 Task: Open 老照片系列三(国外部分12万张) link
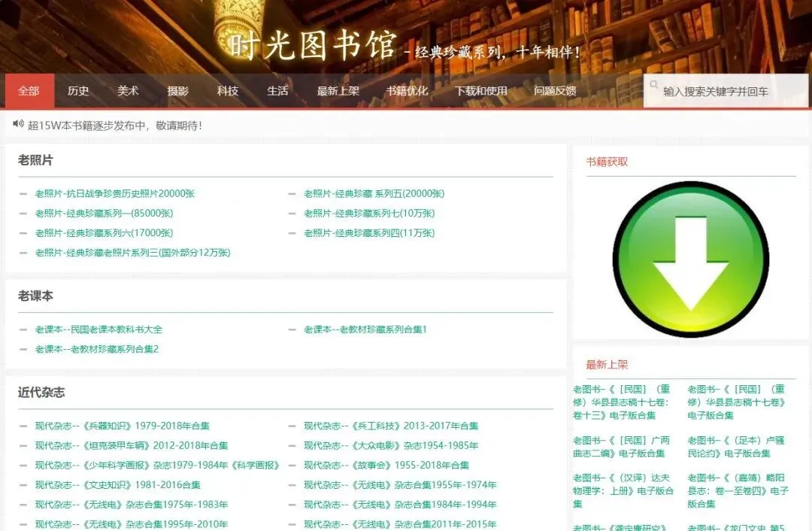132,252
